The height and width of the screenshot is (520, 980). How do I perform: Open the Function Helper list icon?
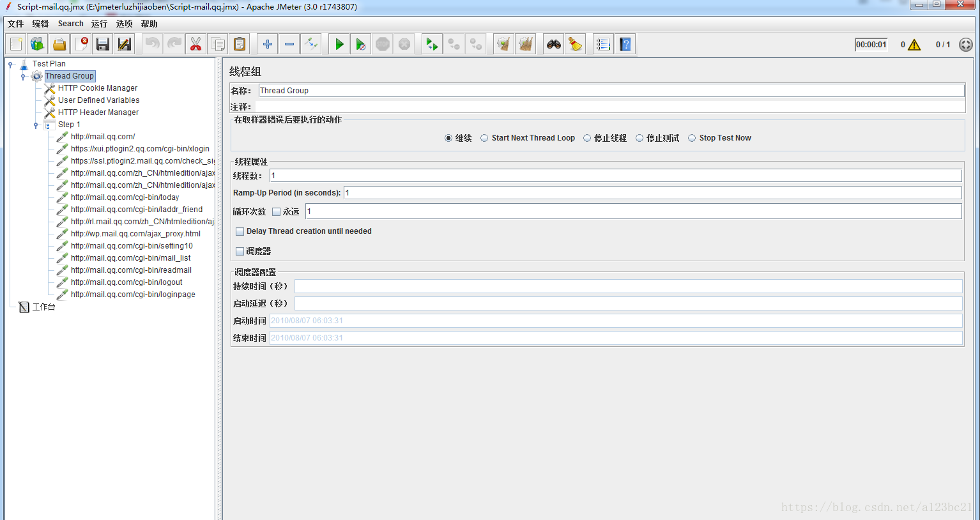[x=603, y=44]
